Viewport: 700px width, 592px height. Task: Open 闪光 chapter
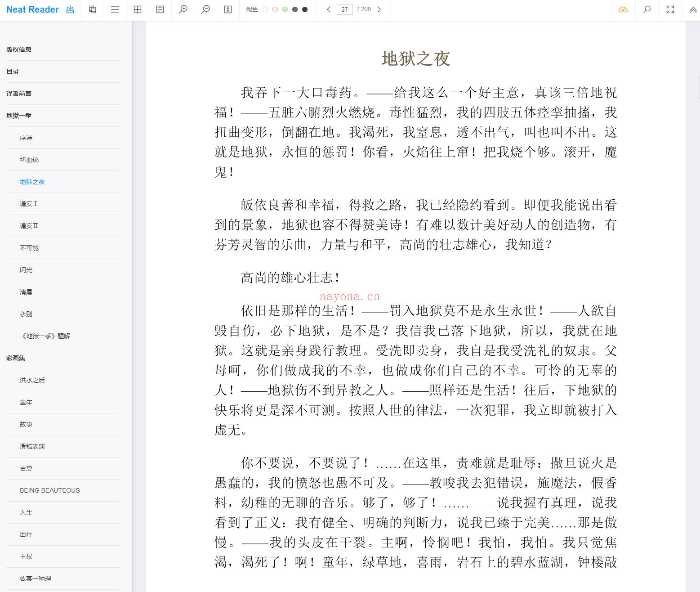26,270
